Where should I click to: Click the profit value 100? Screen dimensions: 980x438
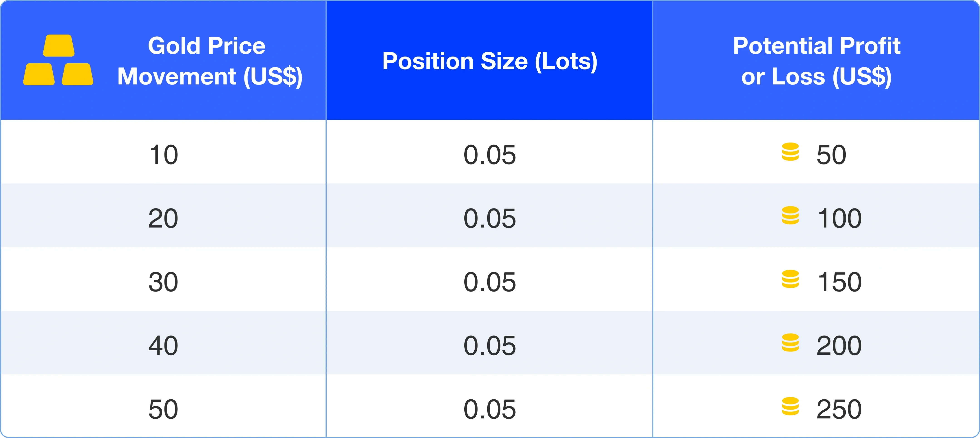click(839, 218)
